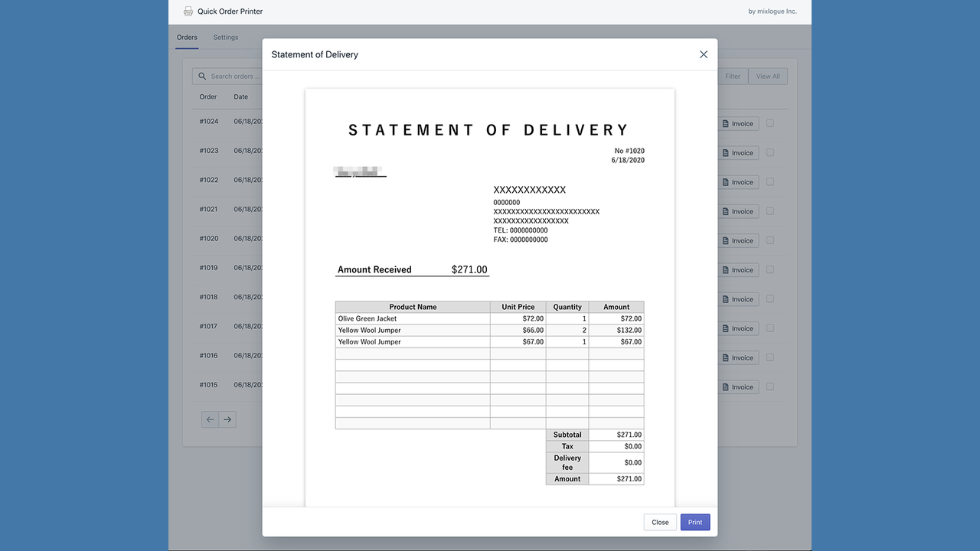Go to next page with right arrow icon
The image size is (980, 551).
(227, 419)
